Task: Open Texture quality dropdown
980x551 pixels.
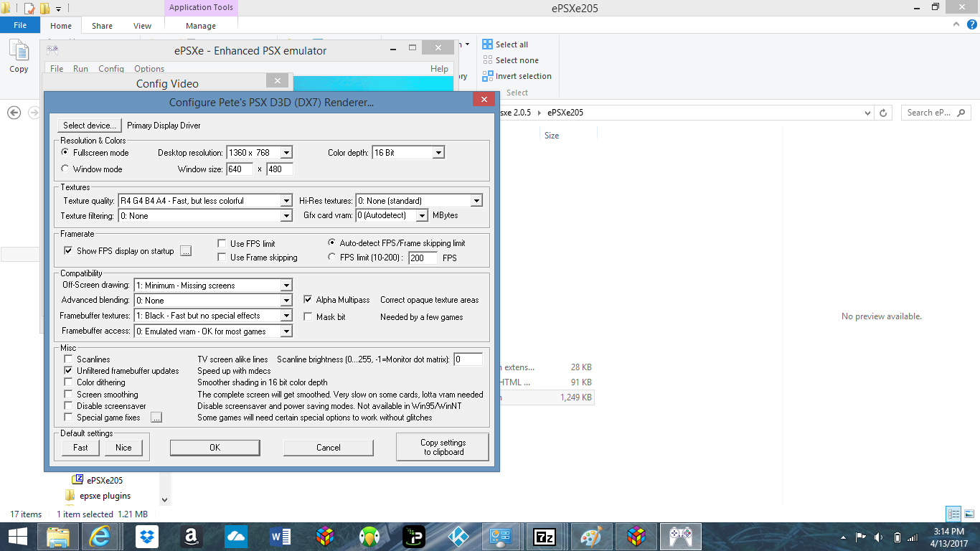Action: point(286,201)
